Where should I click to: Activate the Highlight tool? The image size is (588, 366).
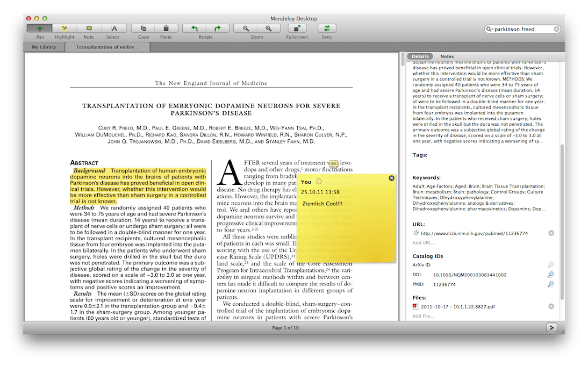pos(64,28)
